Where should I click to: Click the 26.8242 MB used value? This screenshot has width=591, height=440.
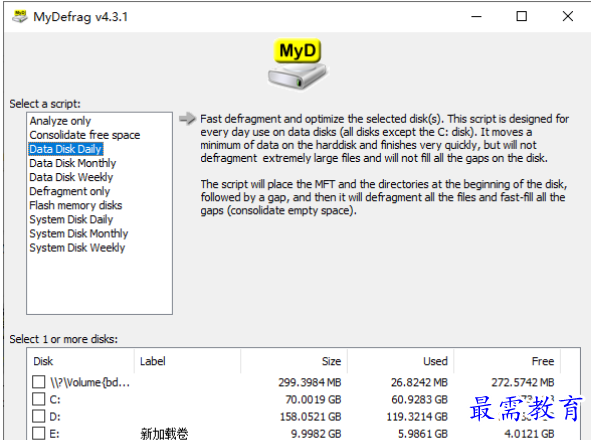coord(419,382)
